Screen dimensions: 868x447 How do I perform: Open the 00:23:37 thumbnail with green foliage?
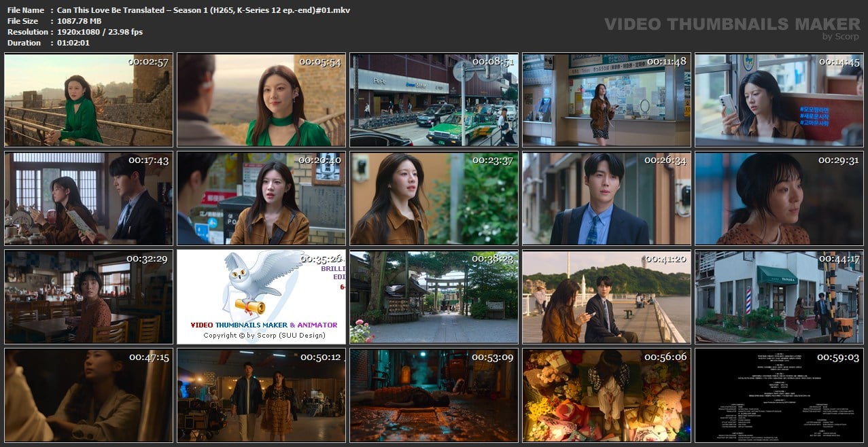pos(434,198)
